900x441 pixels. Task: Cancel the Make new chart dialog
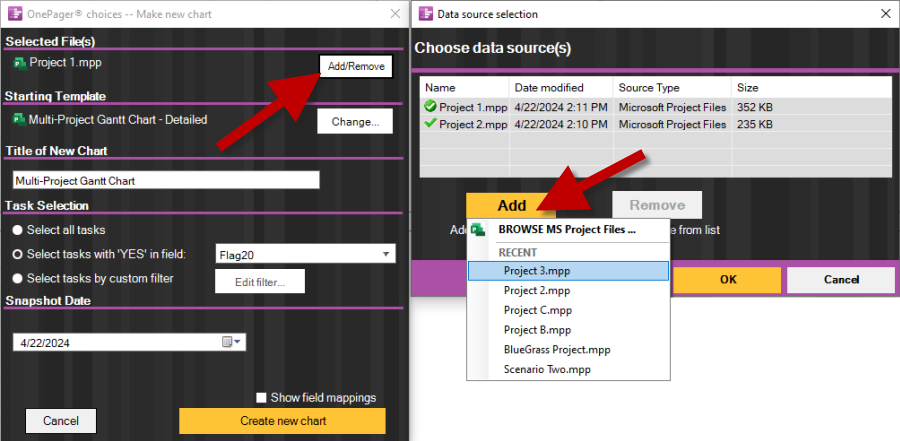click(x=61, y=421)
